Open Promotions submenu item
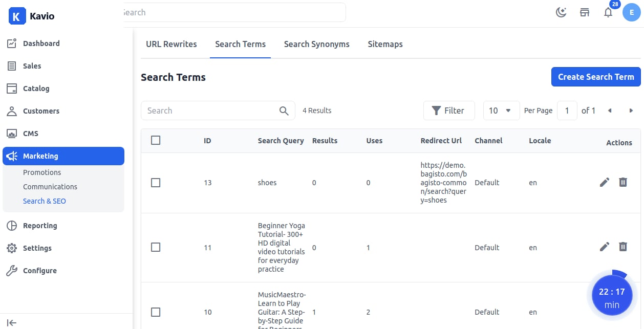 [x=42, y=172]
